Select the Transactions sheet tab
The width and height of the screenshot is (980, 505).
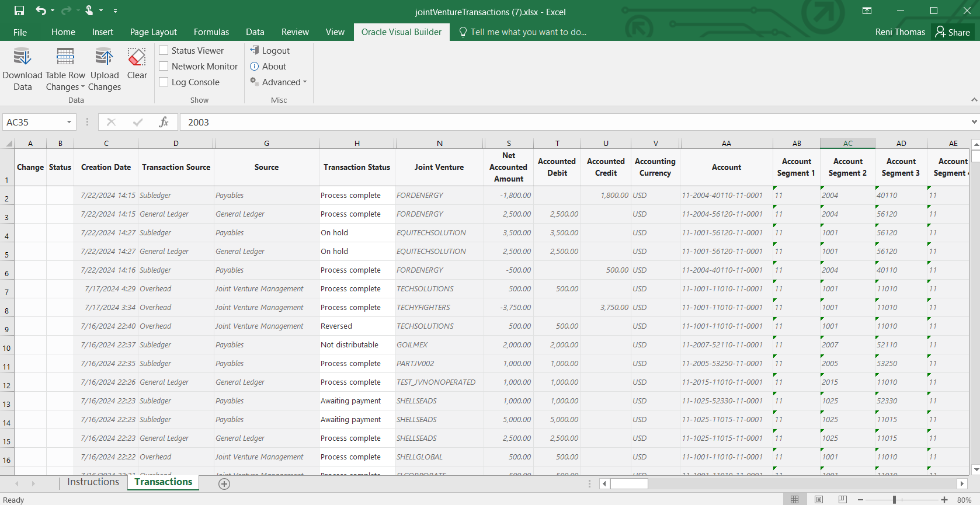point(164,482)
